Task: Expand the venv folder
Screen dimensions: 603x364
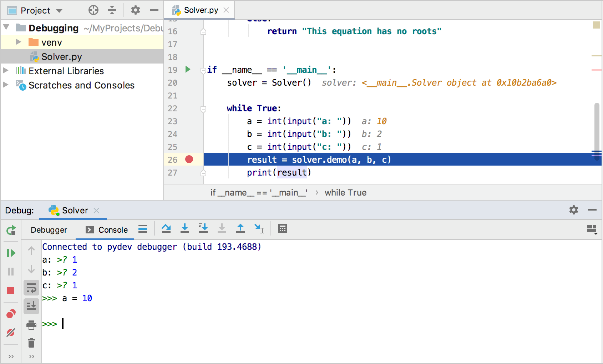Action: point(18,42)
